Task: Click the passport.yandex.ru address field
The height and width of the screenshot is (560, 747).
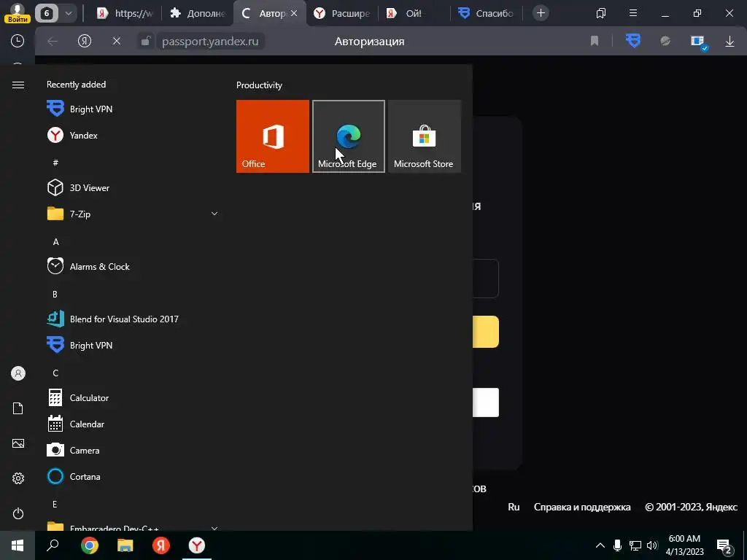Action: pyautogui.click(x=210, y=42)
